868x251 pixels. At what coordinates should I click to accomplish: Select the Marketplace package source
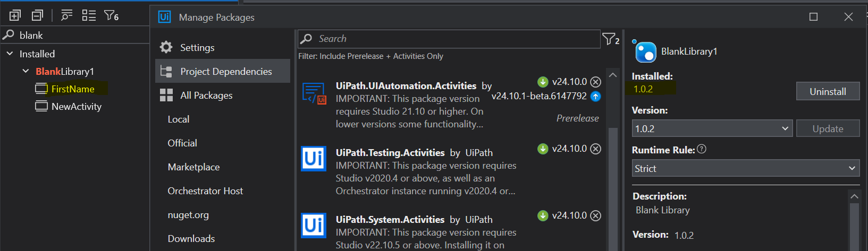193,167
